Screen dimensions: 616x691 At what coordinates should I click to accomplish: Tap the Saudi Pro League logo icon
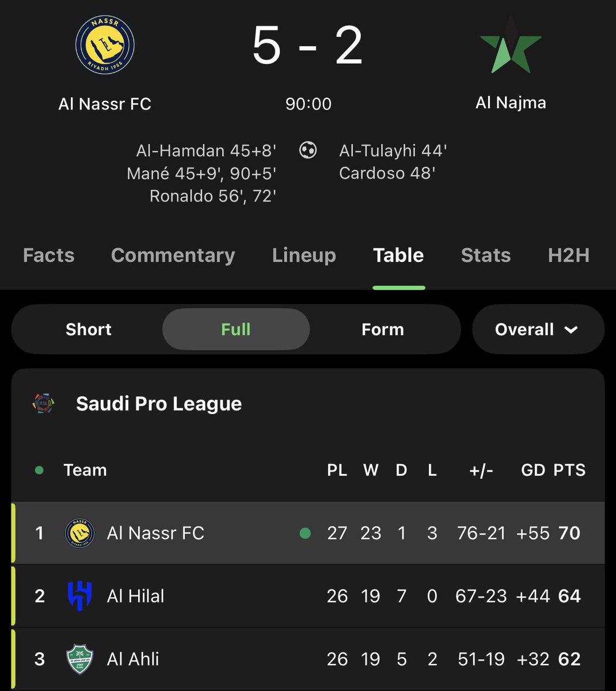pos(44,404)
